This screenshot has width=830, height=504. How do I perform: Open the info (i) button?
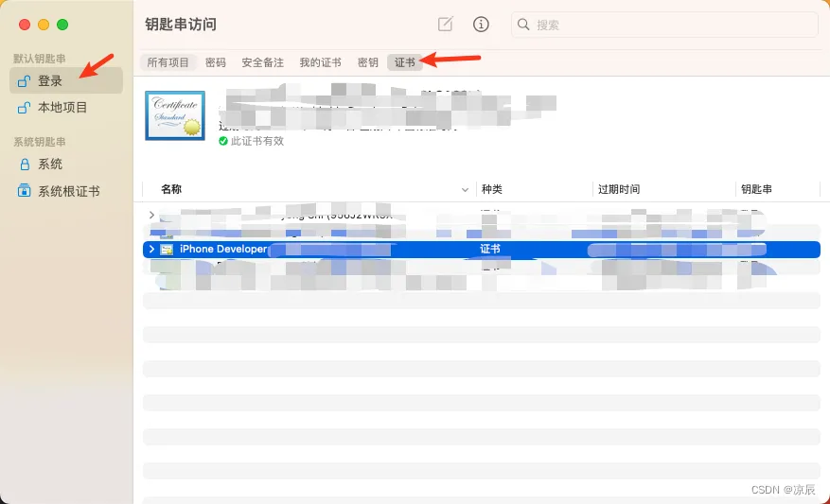click(x=481, y=25)
